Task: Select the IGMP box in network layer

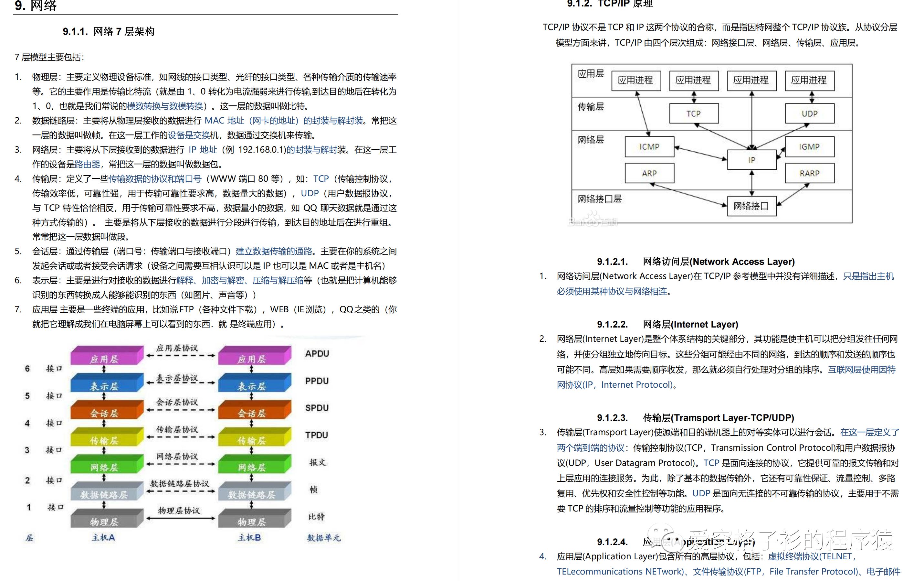Action: (x=809, y=147)
